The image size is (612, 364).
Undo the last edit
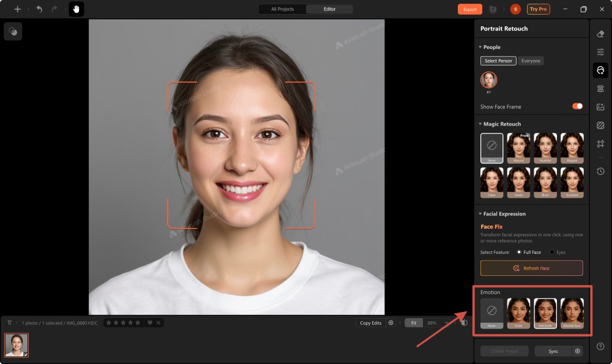click(39, 9)
